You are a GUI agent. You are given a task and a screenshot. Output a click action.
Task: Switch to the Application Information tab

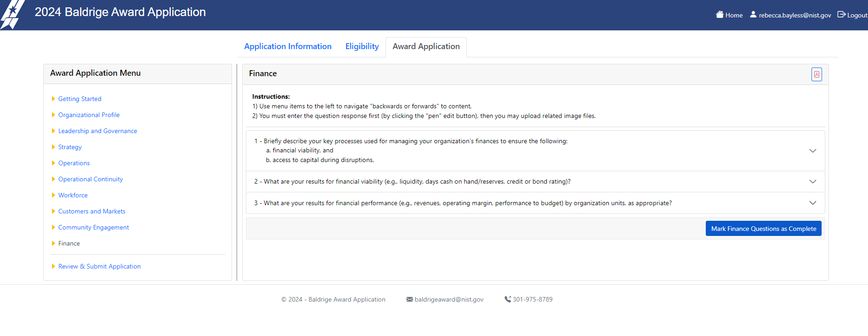[288, 46]
